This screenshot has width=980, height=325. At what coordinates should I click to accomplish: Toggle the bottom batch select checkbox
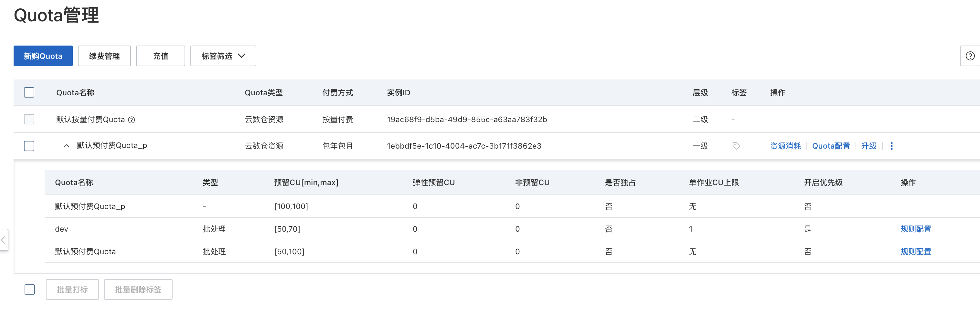(30, 289)
